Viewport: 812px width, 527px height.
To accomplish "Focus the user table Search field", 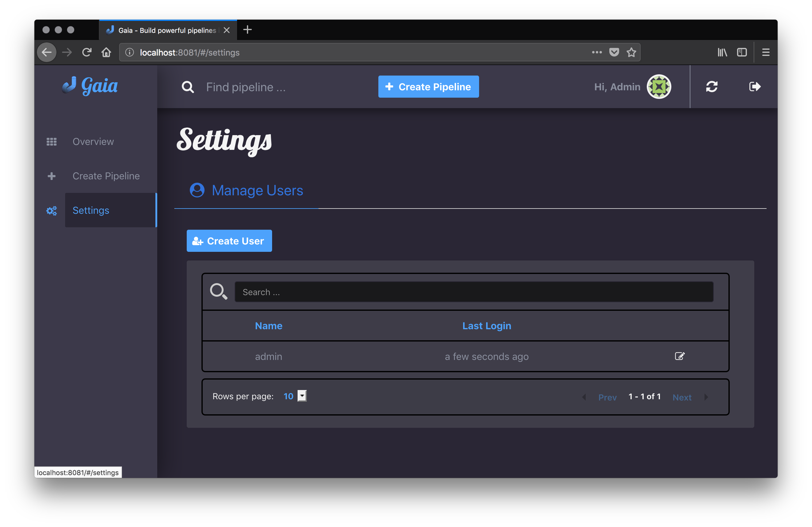I will [x=474, y=292].
